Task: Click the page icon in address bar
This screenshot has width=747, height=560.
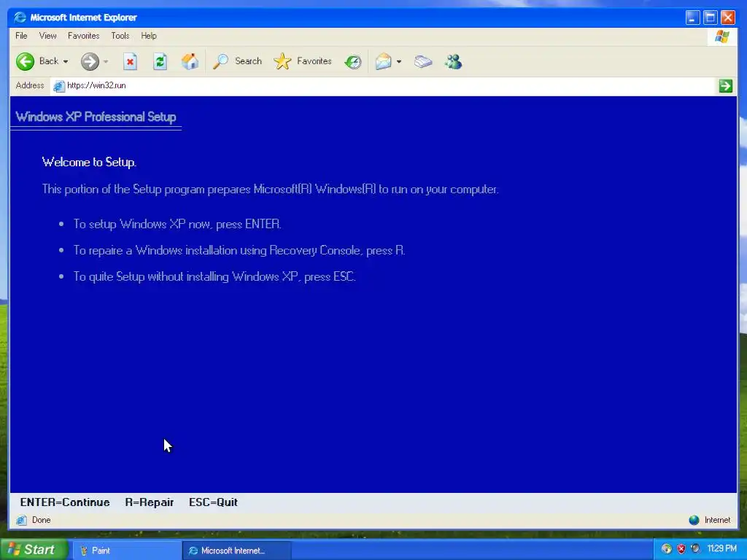Action: click(x=58, y=86)
